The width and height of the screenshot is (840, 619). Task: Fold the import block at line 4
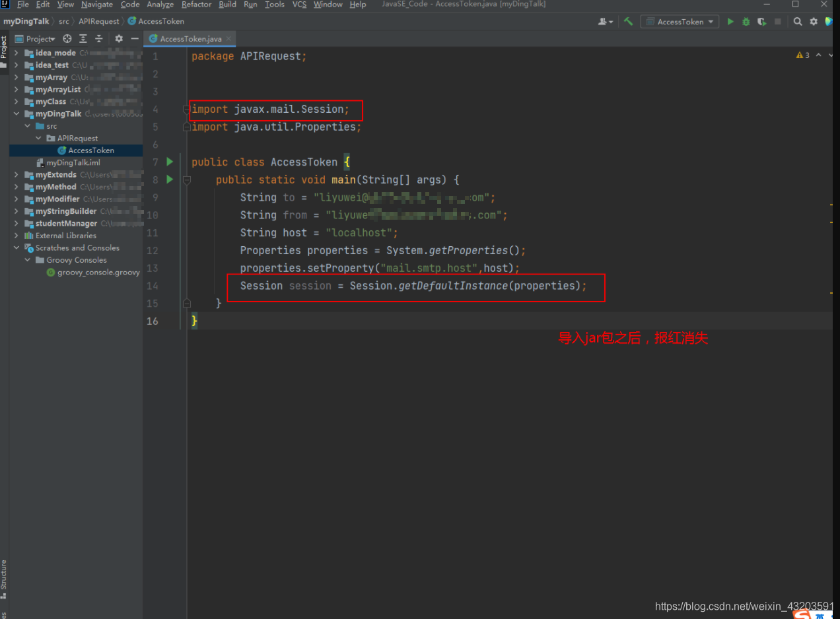[x=187, y=109]
